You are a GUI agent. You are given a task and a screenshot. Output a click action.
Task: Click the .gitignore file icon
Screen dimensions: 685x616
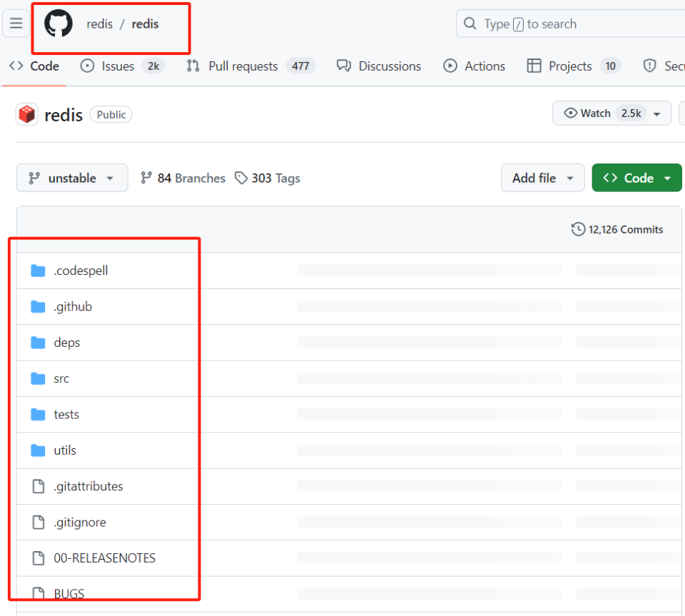[38, 522]
